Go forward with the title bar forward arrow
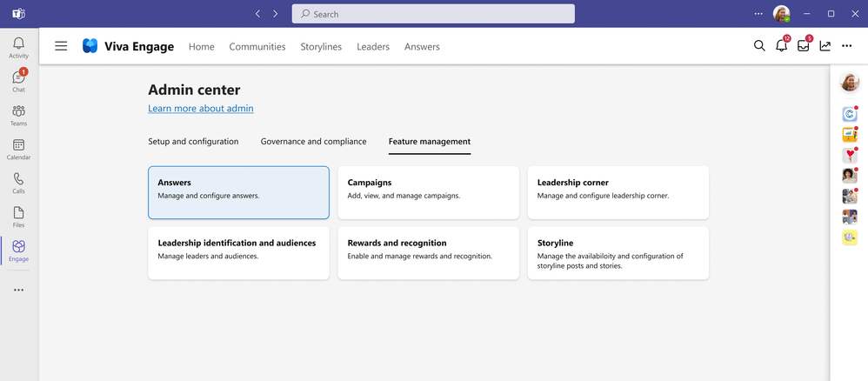This screenshot has height=381, width=868. (275, 14)
